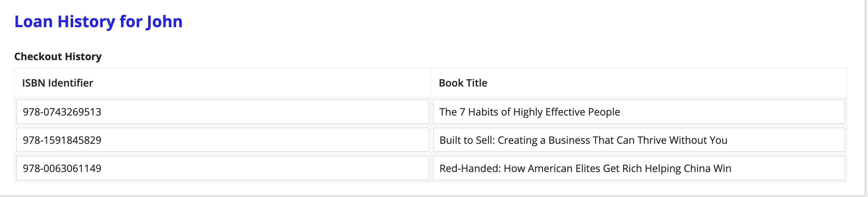The image size is (868, 197).
Task: Sort by the ISBN Identifier column header
Action: point(58,83)
